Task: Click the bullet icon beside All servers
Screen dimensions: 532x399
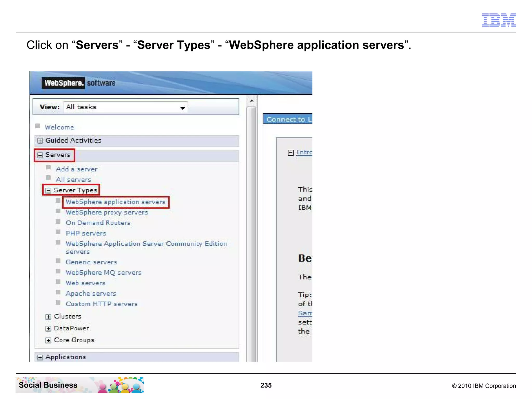Action: coord(48,178)
